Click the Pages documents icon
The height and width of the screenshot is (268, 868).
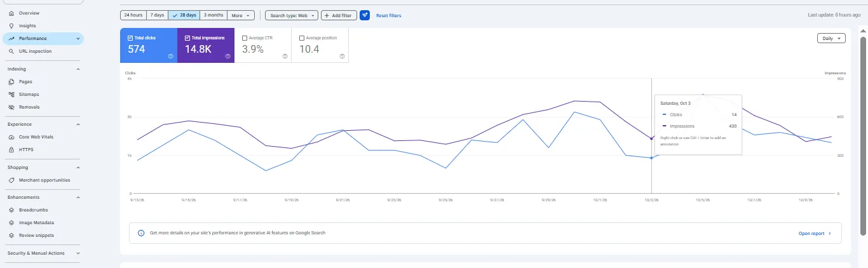[x=11, y=82]
